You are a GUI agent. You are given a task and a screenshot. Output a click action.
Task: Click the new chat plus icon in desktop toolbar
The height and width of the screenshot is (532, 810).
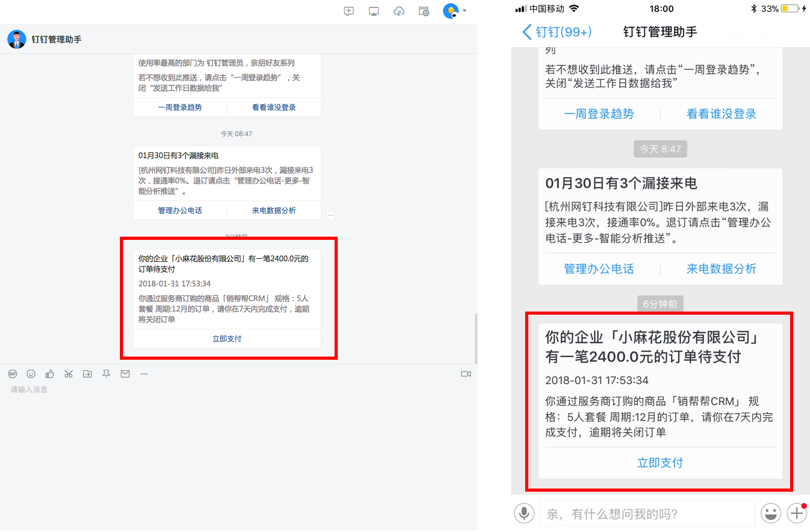349,11
